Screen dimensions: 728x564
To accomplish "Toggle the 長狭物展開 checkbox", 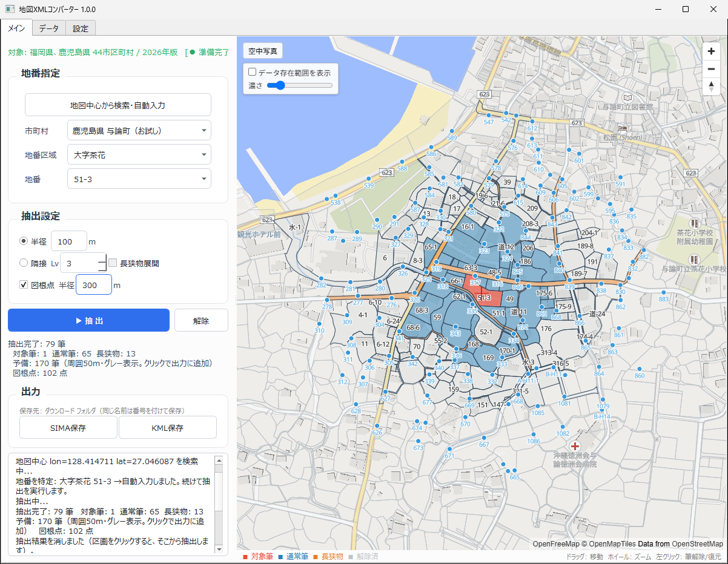I will 113,263.
